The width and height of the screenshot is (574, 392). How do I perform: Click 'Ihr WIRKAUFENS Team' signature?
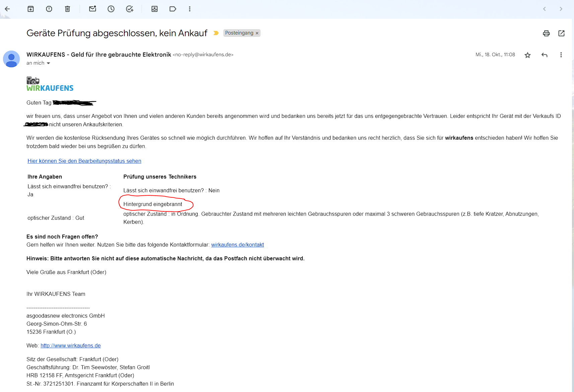pos(56,294)
